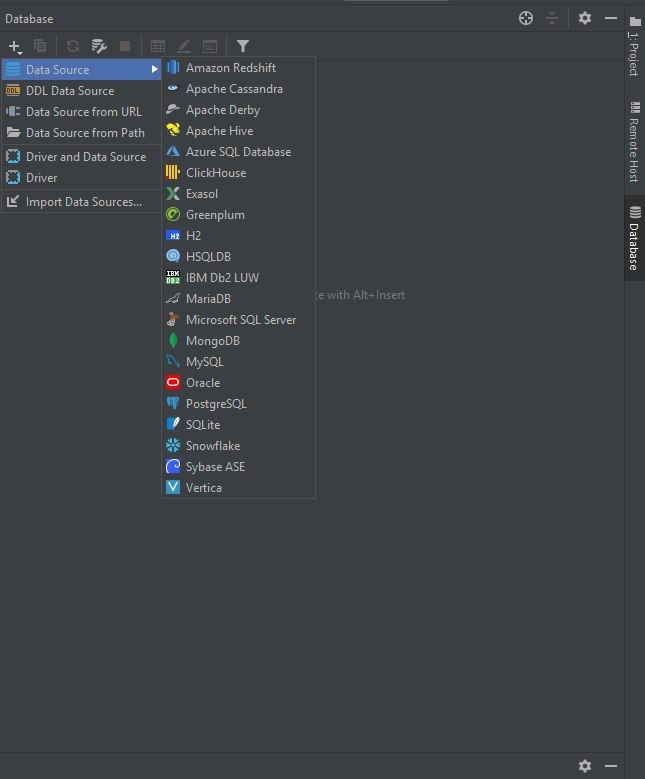Open the Data Source submenu
645x779 pixels.
tap(81, 70)
